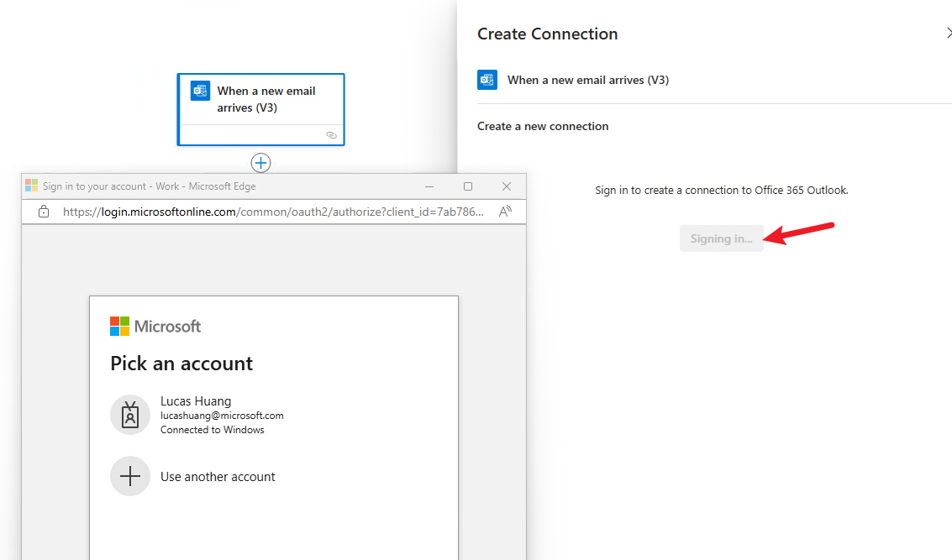Click the lock site info icon in address bar

pyautogui.click(x=44, y=212)
